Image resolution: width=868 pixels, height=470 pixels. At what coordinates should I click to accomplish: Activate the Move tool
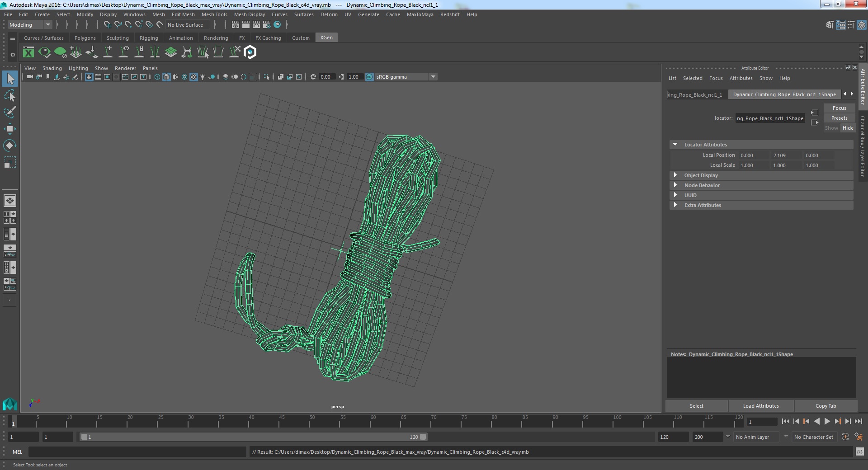click(x=10, y=129)
